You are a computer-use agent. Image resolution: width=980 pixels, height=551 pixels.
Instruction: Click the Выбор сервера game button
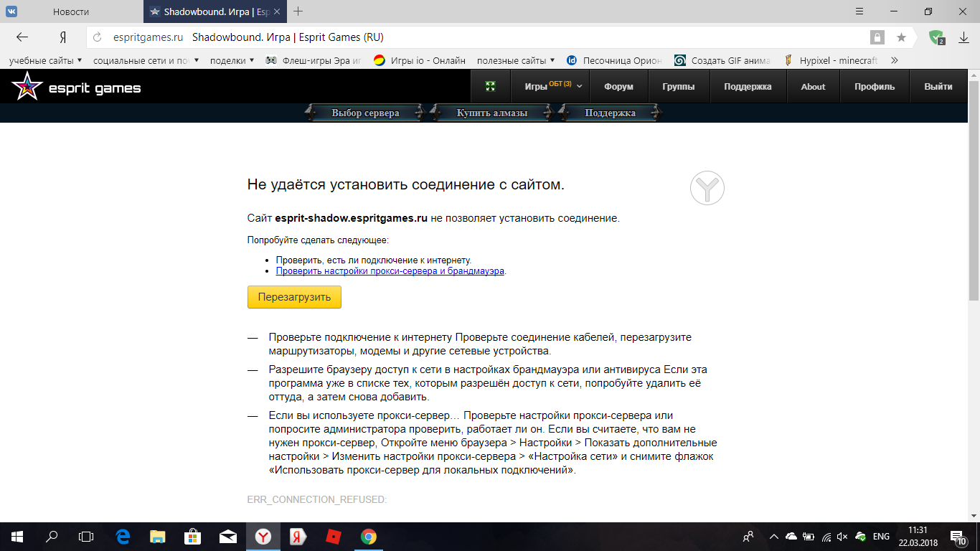[x=365, y=113]
